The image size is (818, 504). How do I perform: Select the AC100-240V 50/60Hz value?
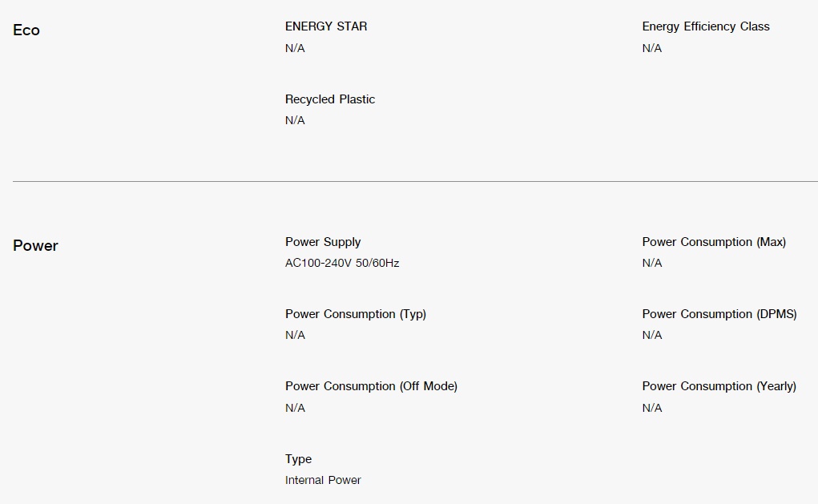tap(342, 263)
